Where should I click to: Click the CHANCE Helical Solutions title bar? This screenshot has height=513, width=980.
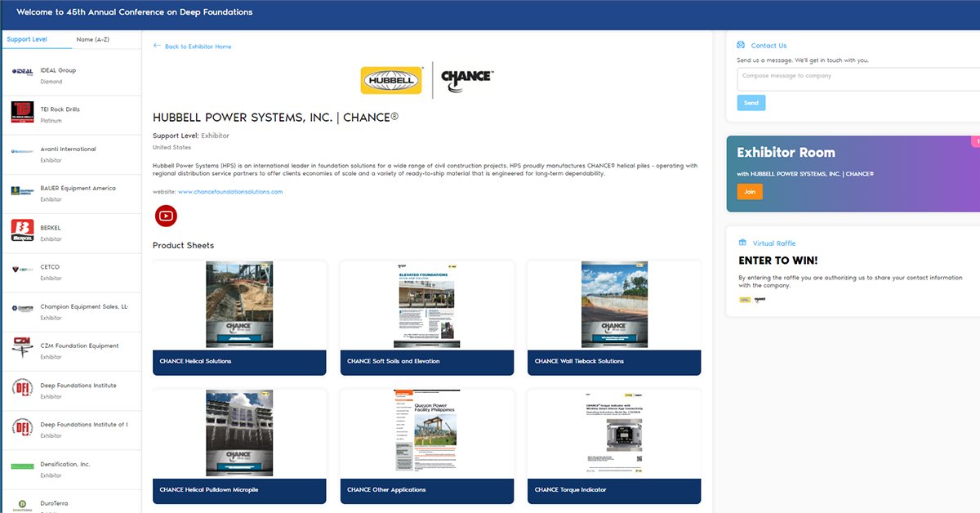pyautogui.click(x=239, y=362)
